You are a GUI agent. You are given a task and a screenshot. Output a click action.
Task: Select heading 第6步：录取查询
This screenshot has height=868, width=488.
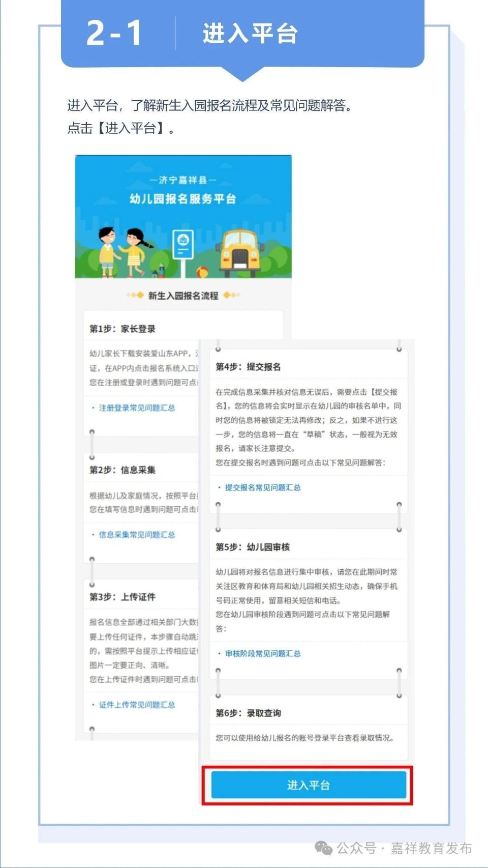248,713
